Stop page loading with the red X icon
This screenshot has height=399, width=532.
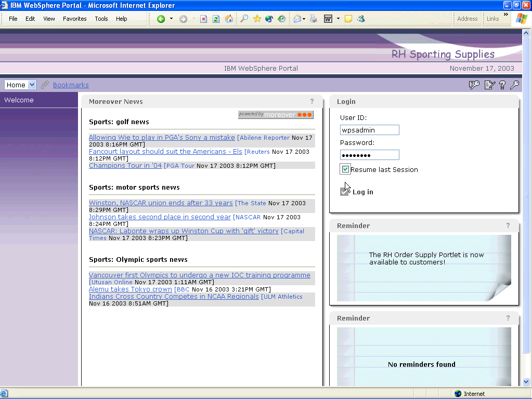coord(203,19)
